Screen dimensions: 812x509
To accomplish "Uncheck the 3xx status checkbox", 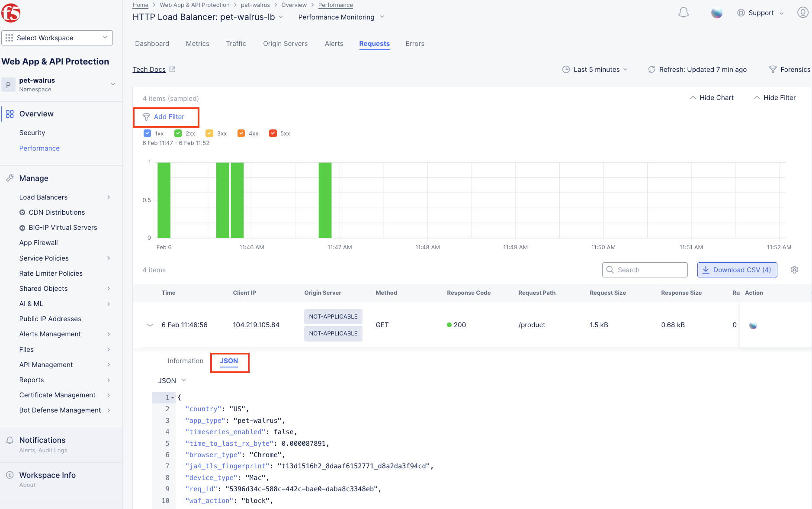I will [x=209, y=133].
